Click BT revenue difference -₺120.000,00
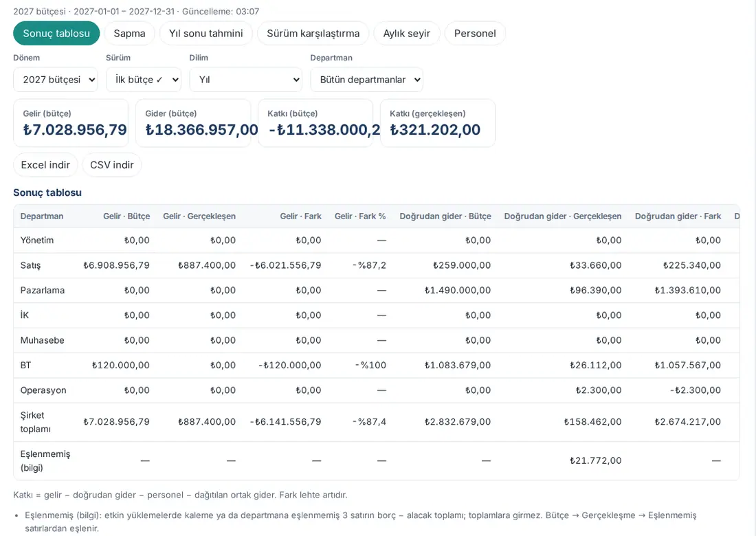756x536 pixels. (290, 366)
